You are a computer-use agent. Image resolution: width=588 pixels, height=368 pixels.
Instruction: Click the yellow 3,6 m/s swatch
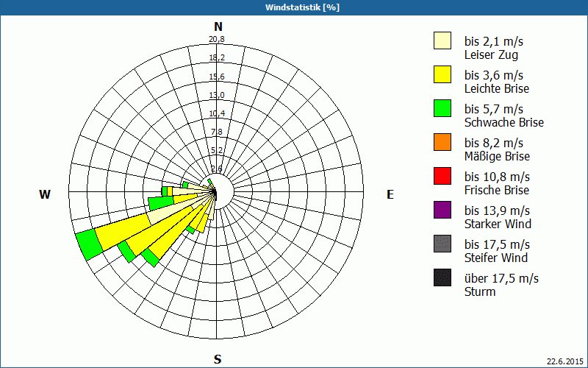click(x=442, y=74)
